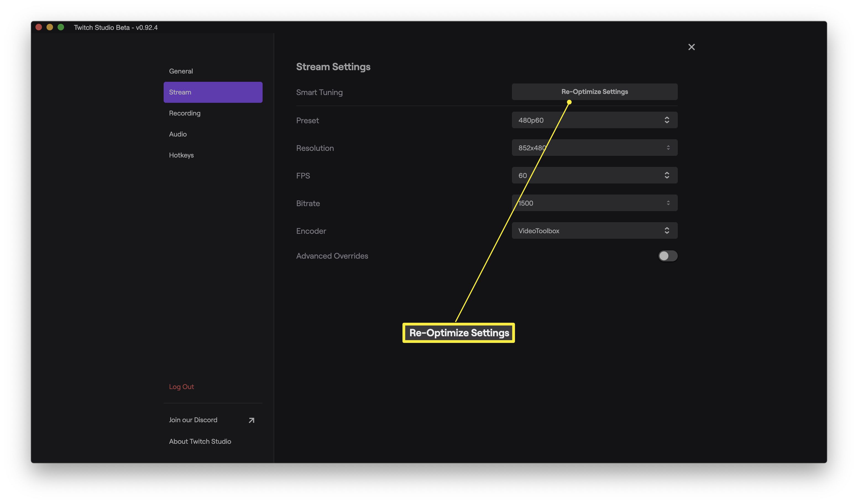The height and width of the screenshot is (504, 858).
Task: Click the yellow minimize window button
Action: coord(50,27)
